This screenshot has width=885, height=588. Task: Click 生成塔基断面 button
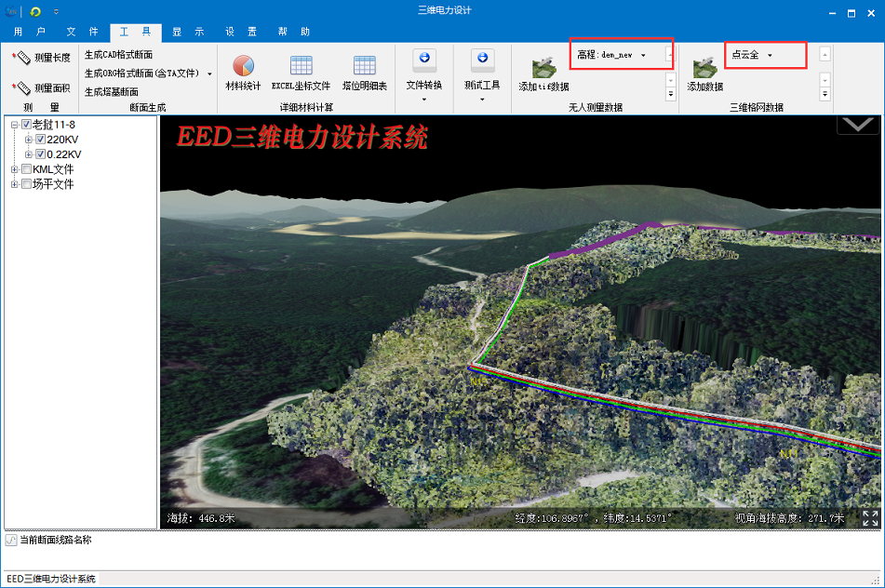tap(112, 92)
